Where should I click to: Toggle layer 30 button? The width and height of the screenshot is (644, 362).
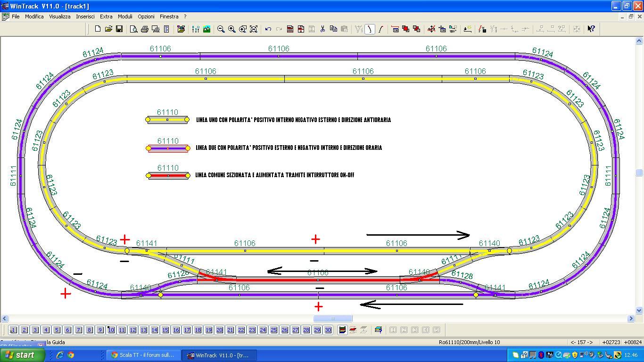coord(328,330)
